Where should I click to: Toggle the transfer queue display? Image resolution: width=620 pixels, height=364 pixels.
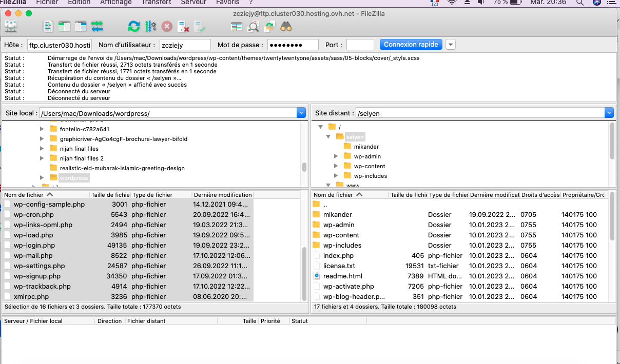click(x=97, y=26)
